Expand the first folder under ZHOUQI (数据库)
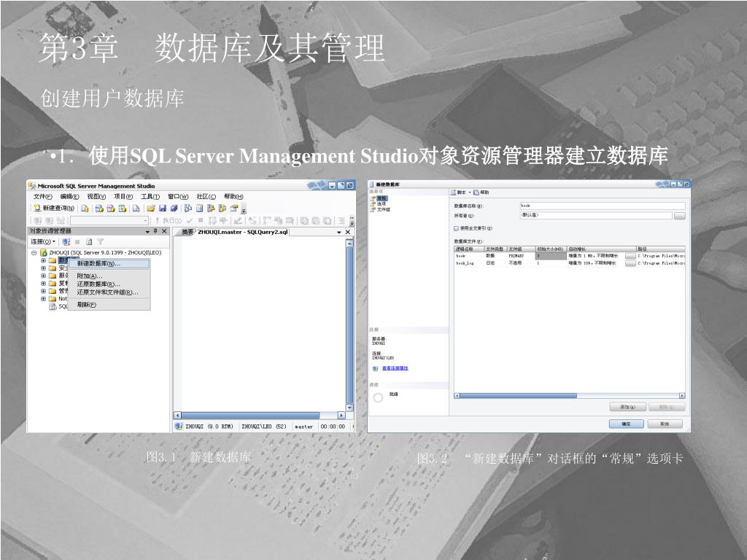 tap(43, 260)
